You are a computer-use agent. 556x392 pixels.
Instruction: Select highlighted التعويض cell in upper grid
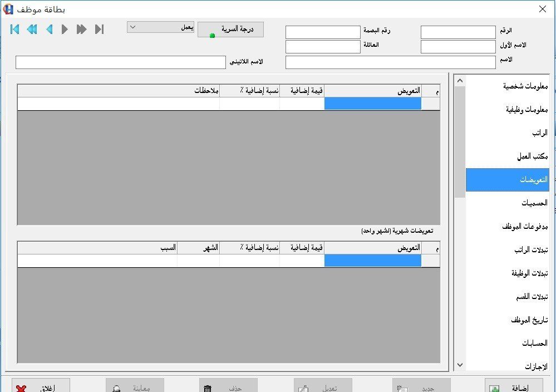click(x=373, y=104)
